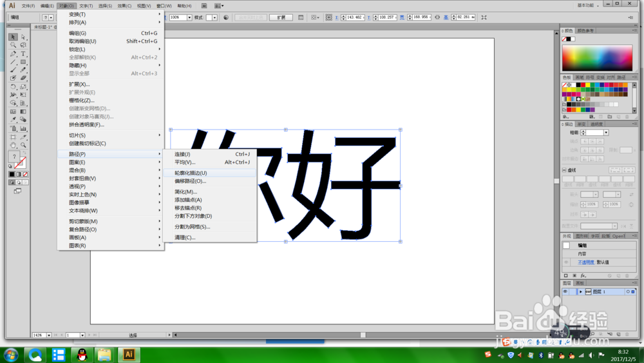Open the stroke weight 粗细 dropdown

[606, 133]
